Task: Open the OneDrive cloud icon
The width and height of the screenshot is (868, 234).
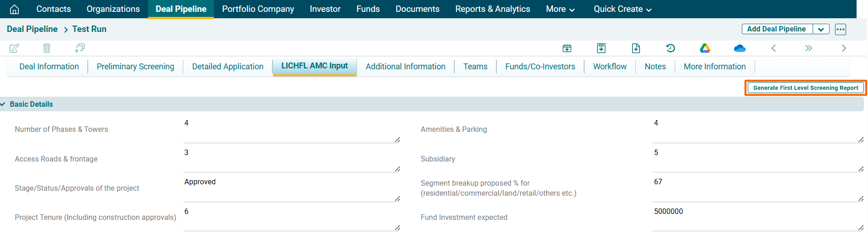Action: click(739, 48)
